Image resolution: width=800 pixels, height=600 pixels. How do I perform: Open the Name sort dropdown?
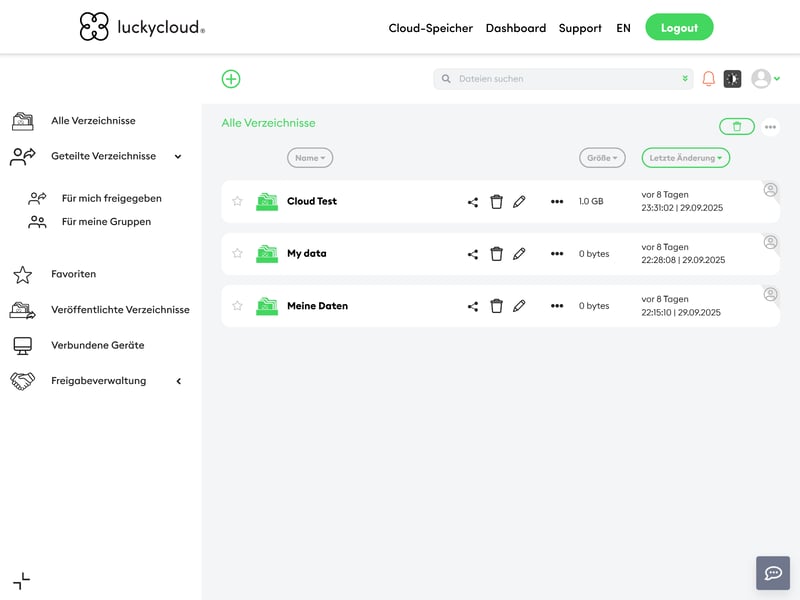point(310,158)
